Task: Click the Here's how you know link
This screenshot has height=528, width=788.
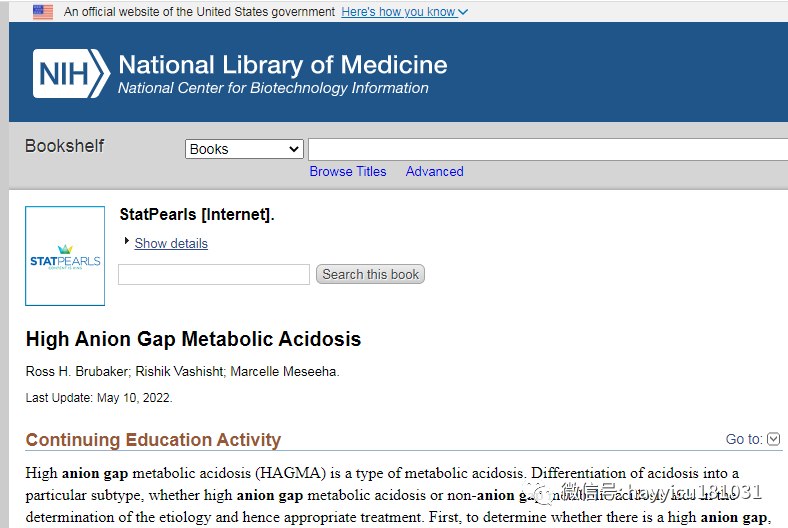Action: pyautogui.click(x=399, y=12)
